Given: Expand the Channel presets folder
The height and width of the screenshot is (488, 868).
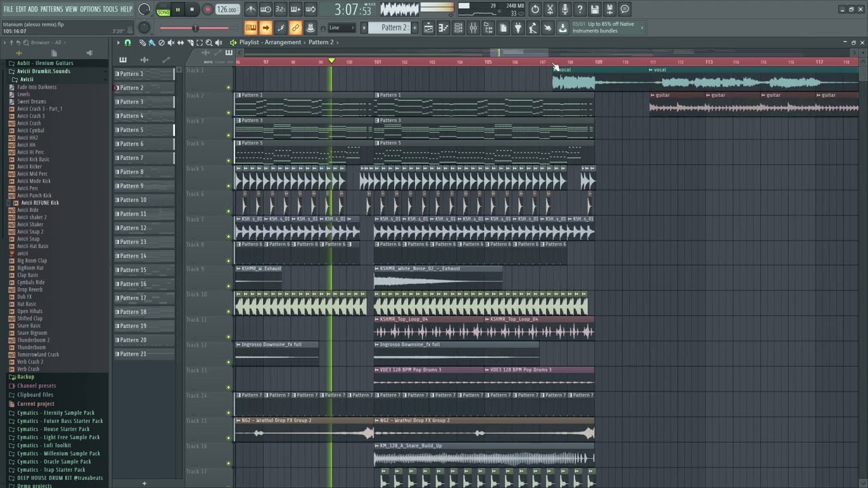Looking at the screenshot, I should pyautogui.click(x=37, y=386).
